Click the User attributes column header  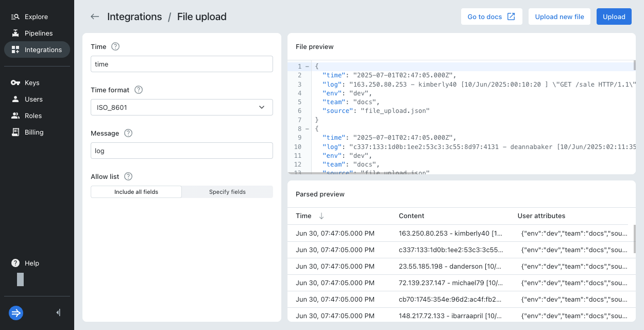tap(541, 216)
